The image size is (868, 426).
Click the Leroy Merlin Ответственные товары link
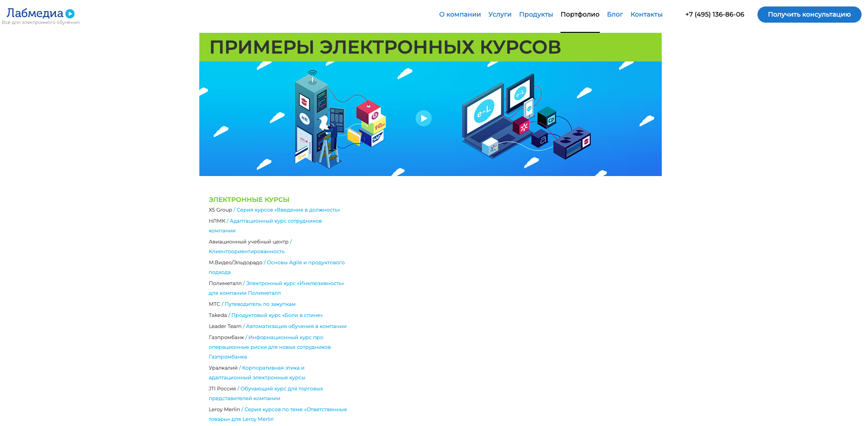[x=295, y=409]
